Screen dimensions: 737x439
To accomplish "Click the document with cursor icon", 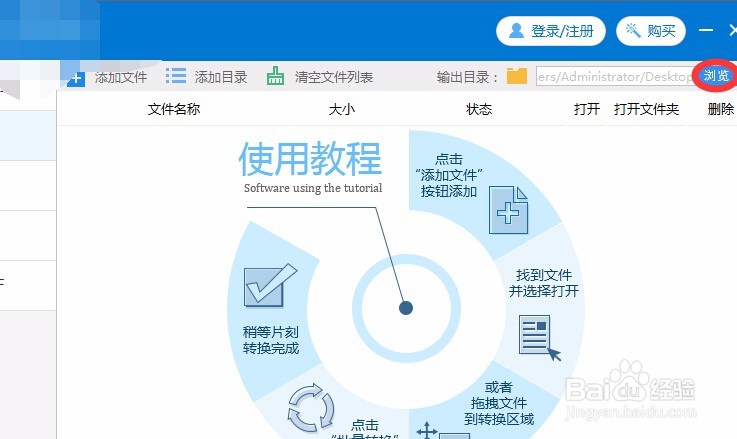I will [540, 337].
